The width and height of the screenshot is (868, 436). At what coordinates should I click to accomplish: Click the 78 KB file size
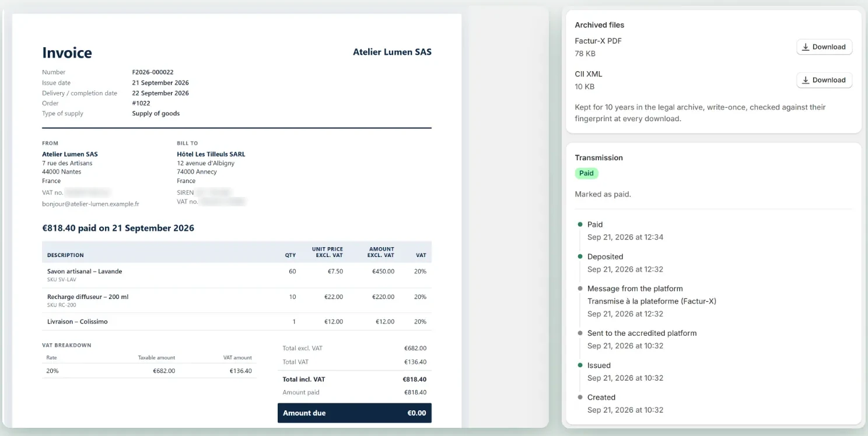tap(585, 54)
